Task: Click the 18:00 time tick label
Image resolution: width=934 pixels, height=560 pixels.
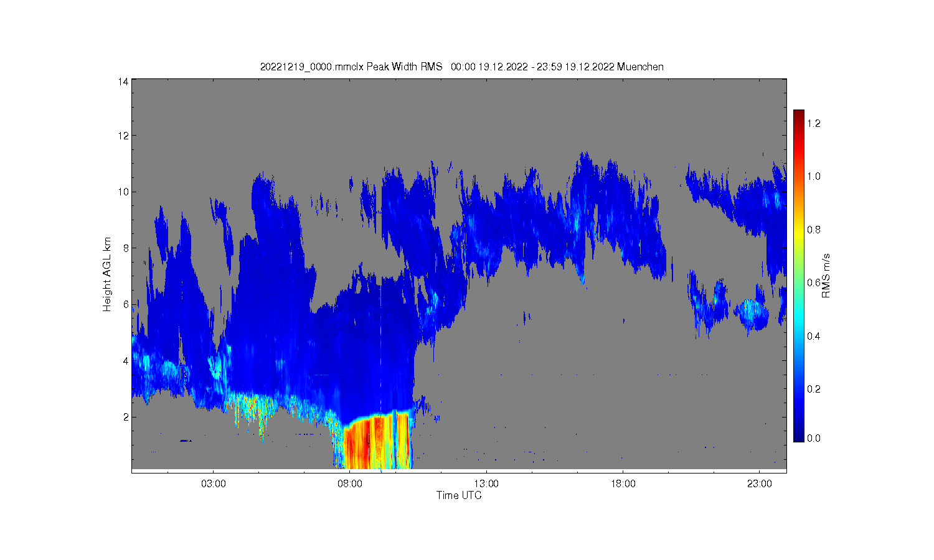Action: click(x=623, y=483)
